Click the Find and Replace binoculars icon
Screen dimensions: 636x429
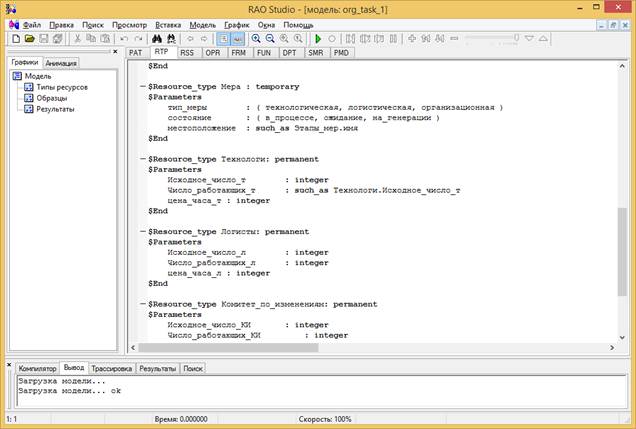pos(171,39)
